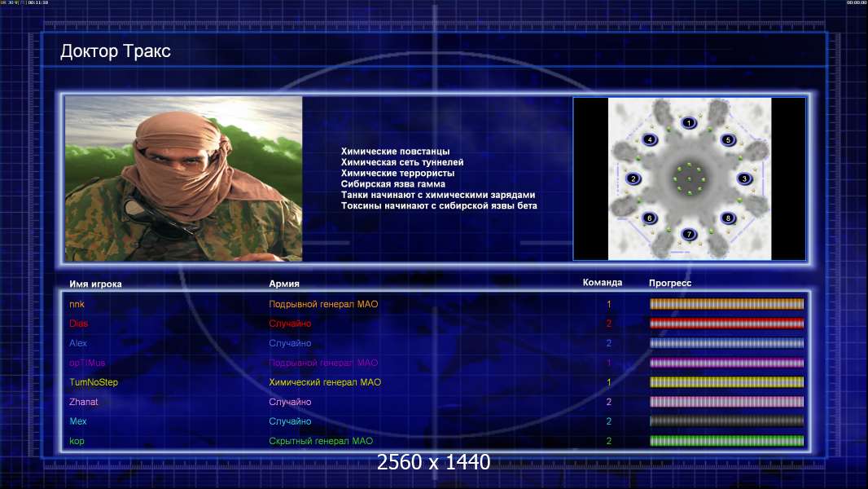Click team number 2 in Alex's row
This screenshot has height=489, width=868.
(609, 343)
